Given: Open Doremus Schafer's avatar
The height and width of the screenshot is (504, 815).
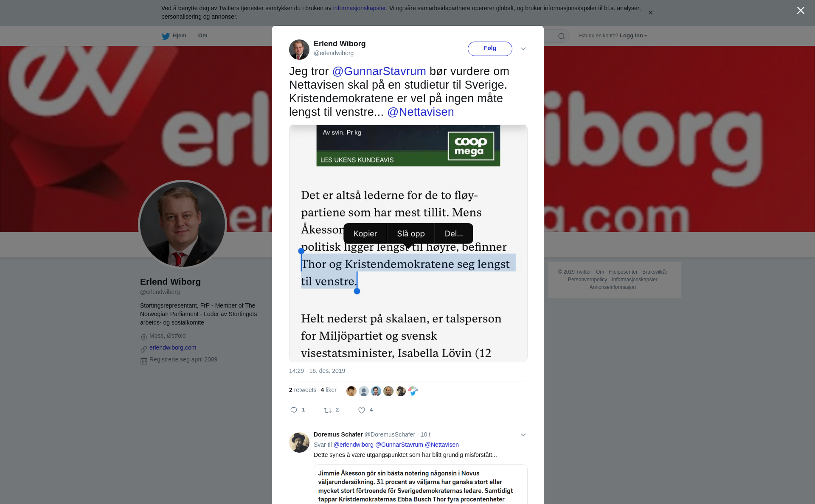Looking at the screenshot, I should (x=299, y=442).
